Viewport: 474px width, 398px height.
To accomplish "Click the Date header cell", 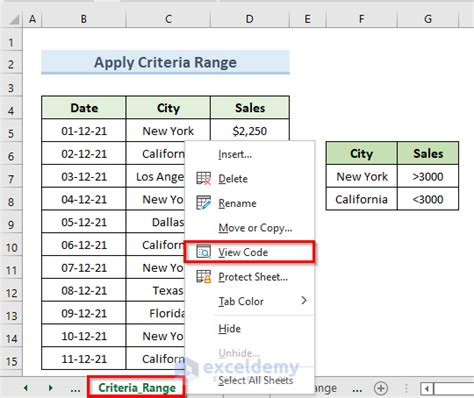I will click(x=84, y=108).
